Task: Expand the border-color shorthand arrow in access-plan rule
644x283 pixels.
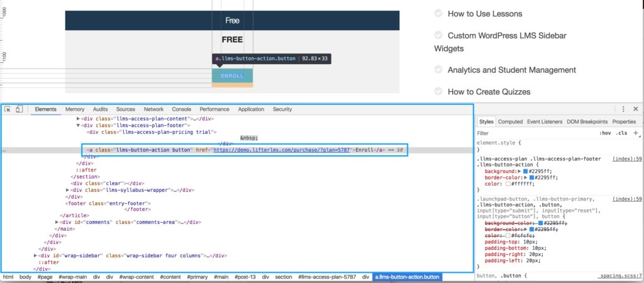Action: (526, 177)
